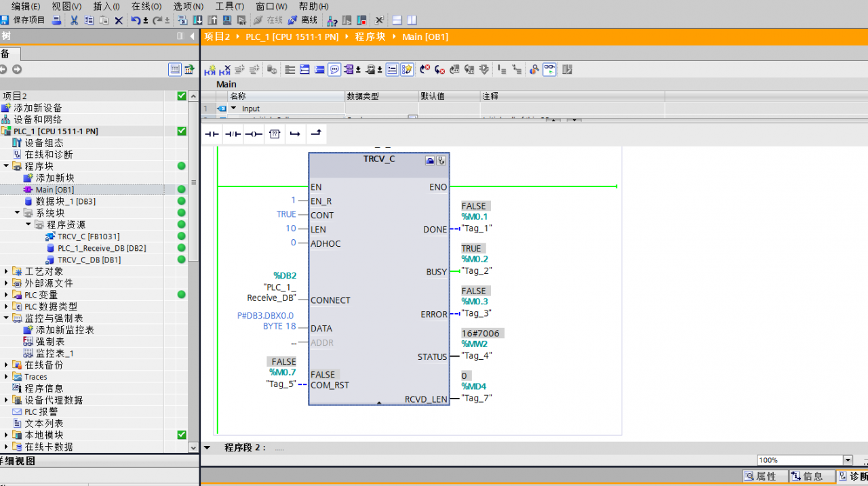Click the split editor vertically icon
This screenshot has width=868, height=486.
point(412,20)
